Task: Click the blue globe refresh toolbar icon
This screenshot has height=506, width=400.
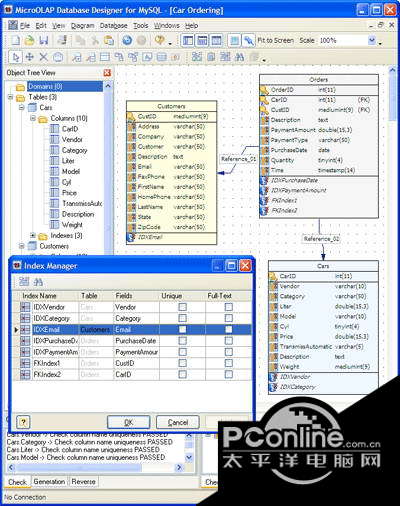Action: 127,41
